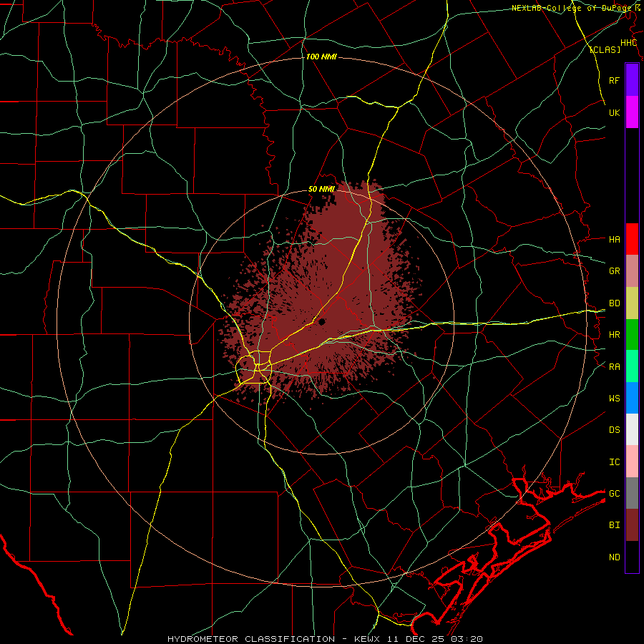
Task: Click the BI dark red legend swatch
Action: (x=632, y=525)
